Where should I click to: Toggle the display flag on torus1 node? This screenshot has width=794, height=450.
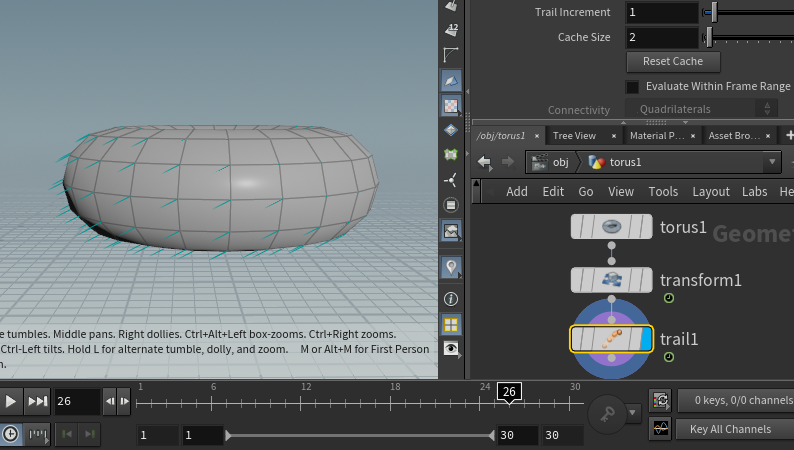[647, 226]
